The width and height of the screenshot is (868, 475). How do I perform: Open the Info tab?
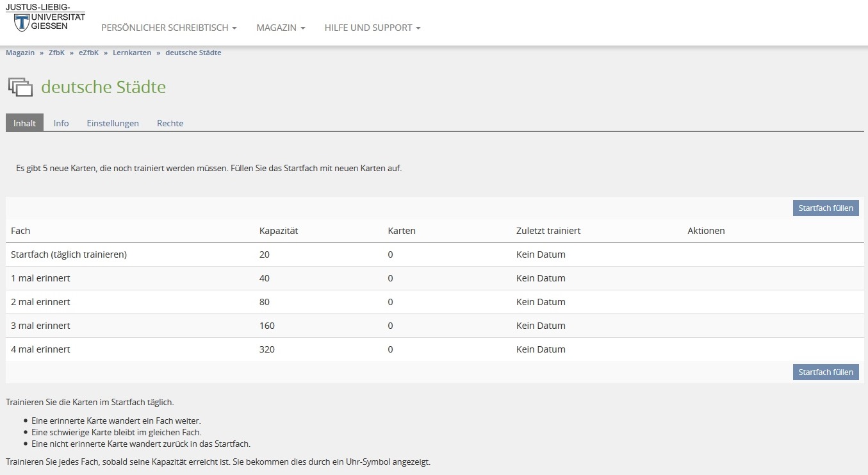pos(61,123)
